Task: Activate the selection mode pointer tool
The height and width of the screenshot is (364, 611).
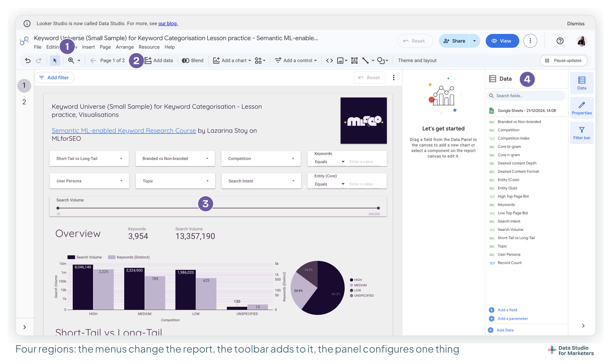Action: click(55, 60)
